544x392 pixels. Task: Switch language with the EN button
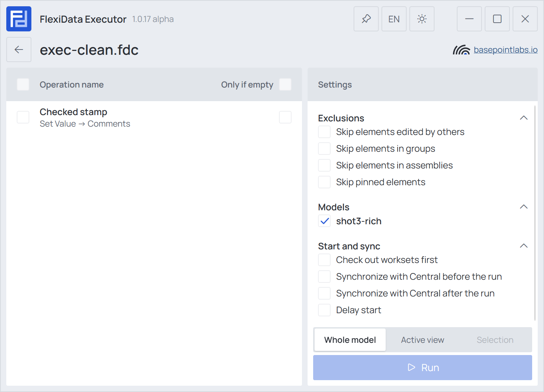(x=394, y=19)
